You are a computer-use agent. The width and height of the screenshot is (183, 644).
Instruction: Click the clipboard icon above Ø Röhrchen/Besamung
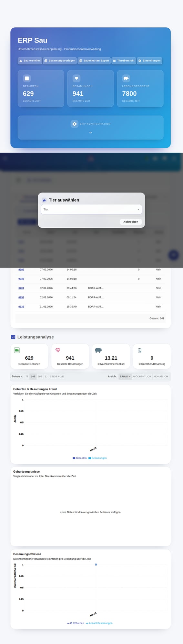(x=139, y=350)
